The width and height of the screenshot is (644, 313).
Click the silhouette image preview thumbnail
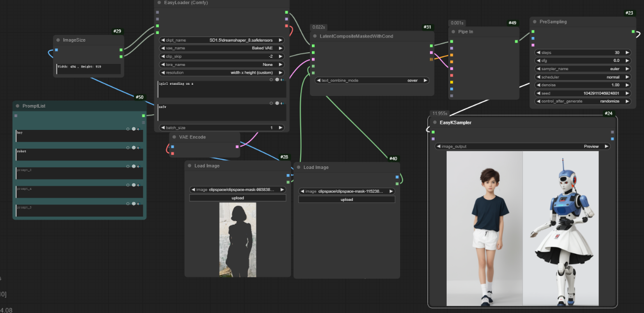point(237,239)
